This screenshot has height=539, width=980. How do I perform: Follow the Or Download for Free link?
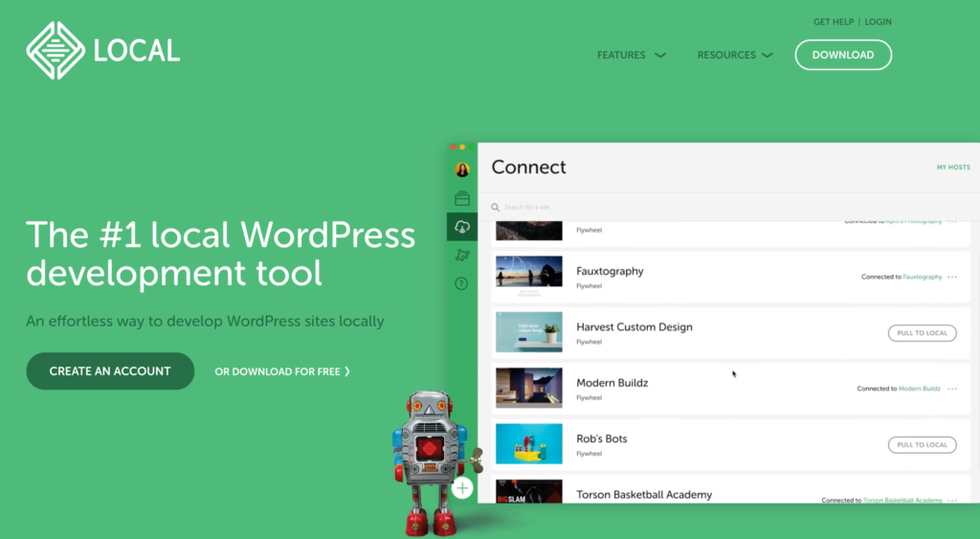pyautogui.click(x=282, y=371)
